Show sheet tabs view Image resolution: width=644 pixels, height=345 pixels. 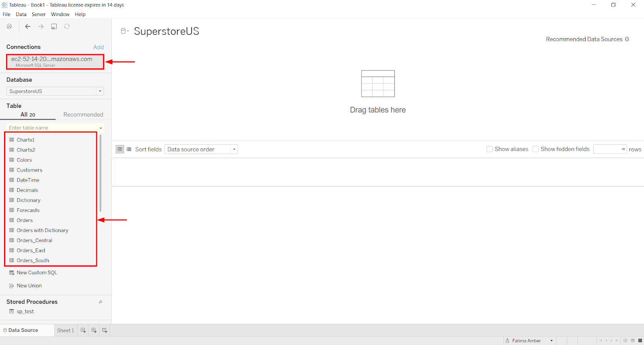point(640,341)
